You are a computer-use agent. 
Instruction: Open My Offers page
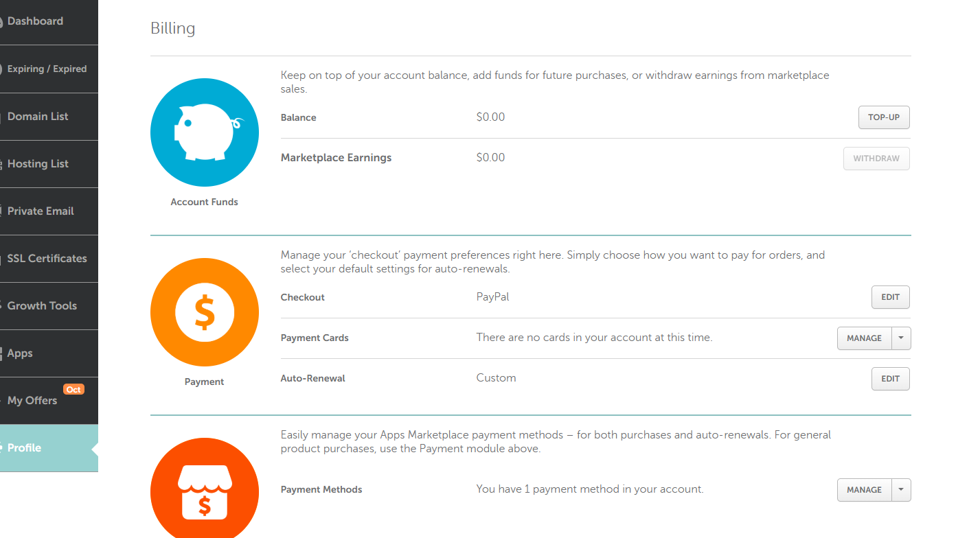click(x=49, y=400)
